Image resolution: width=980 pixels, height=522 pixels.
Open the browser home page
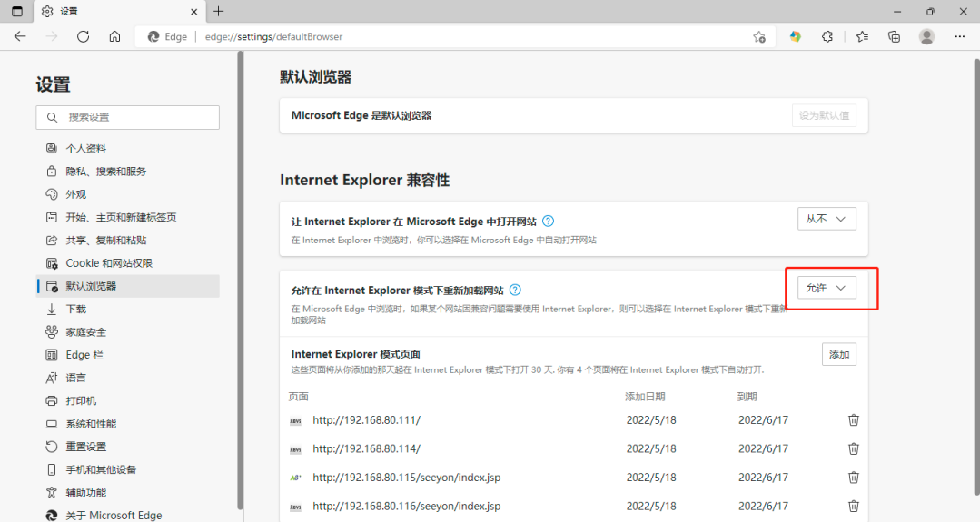click(x=115, y=37)
